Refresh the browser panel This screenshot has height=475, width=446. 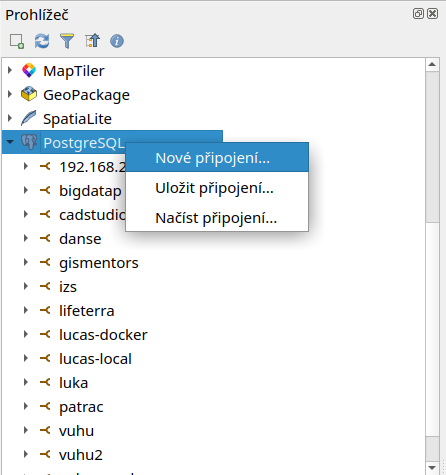pyautogui.click(x=42, y=41)
